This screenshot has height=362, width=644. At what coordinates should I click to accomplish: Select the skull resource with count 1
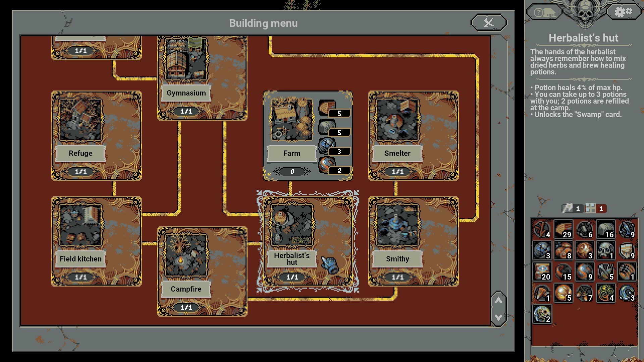pyautogui.click(x=606, y=250)
